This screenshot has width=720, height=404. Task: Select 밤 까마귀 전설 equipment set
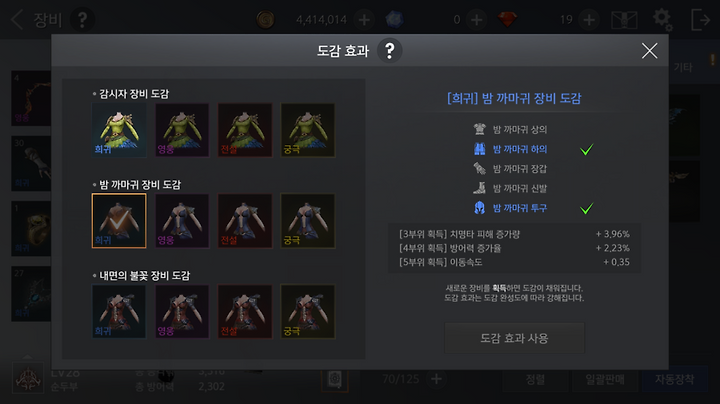pyautogui.click(x=245, y=221)
